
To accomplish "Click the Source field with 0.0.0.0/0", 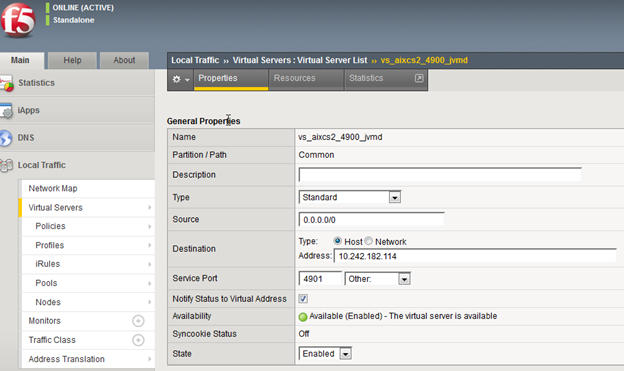I will pos(371,220).
